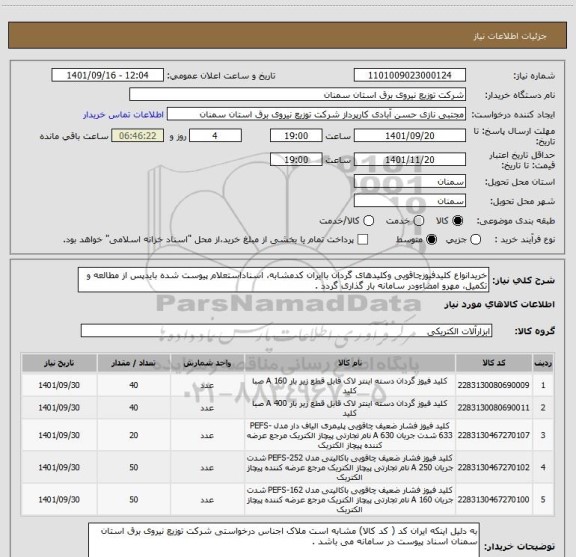Select the جزیی purchase type radio

(475, 240)
